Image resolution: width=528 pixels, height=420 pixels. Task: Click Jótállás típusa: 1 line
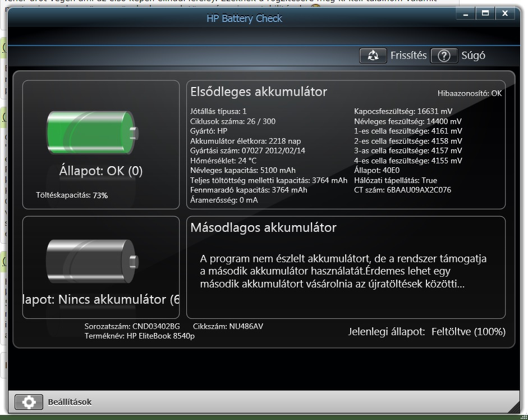(218, 111)
